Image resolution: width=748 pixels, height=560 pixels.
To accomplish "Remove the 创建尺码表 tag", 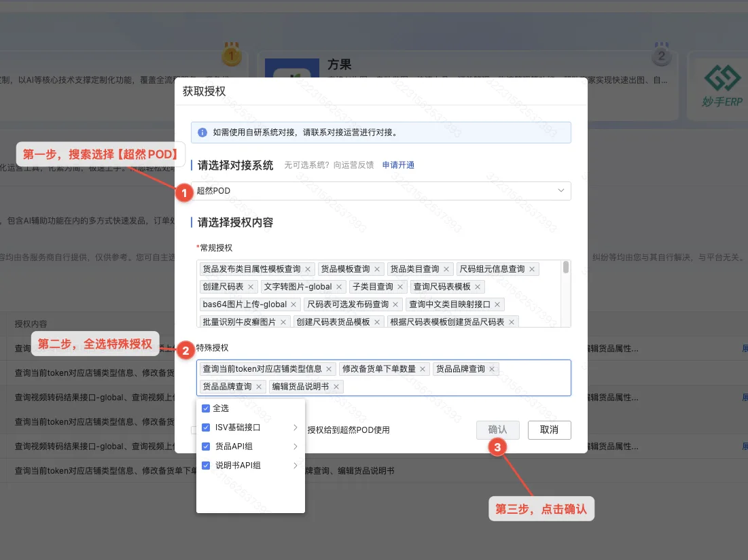I will (251, 287).
